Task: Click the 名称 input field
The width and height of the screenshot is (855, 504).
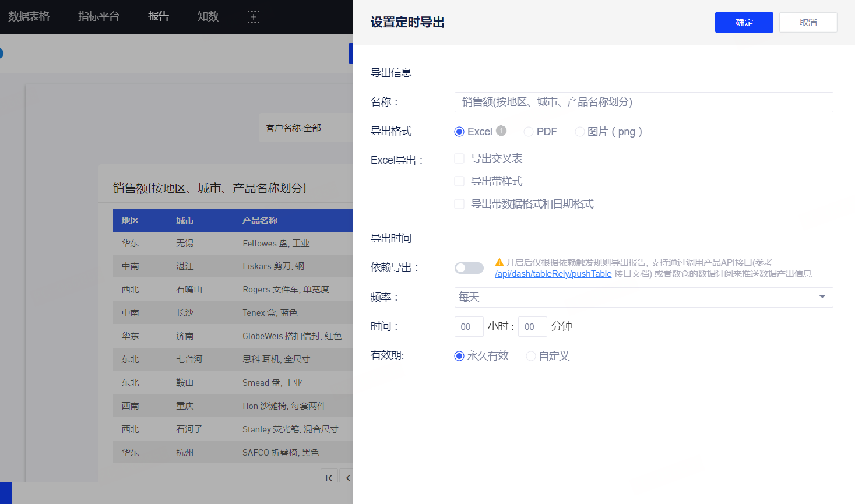Action: click(643, 102)
